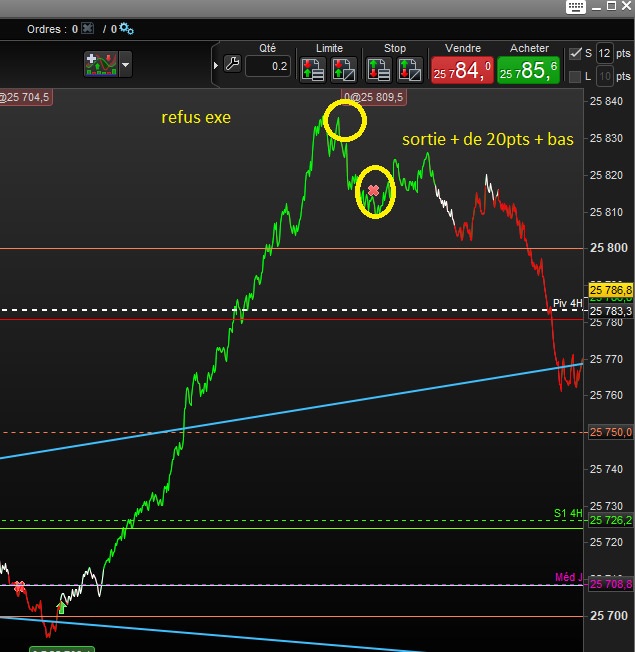635x652 pixels.
Task: Select the yellow current price label 25 786,8
Action: coord(611,290)
